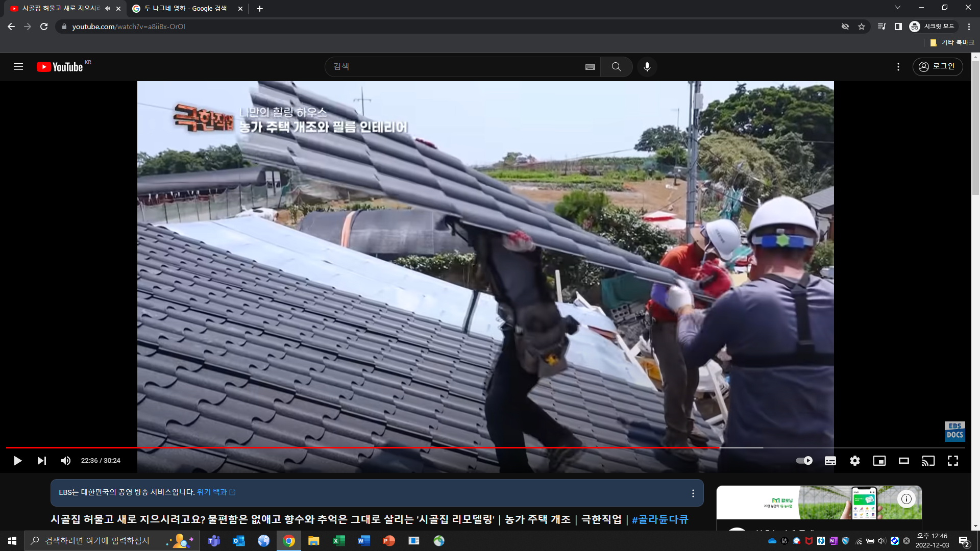Close the YouTube tab
The height and width of the screenshot is (551, 980).
coord(118,9)
